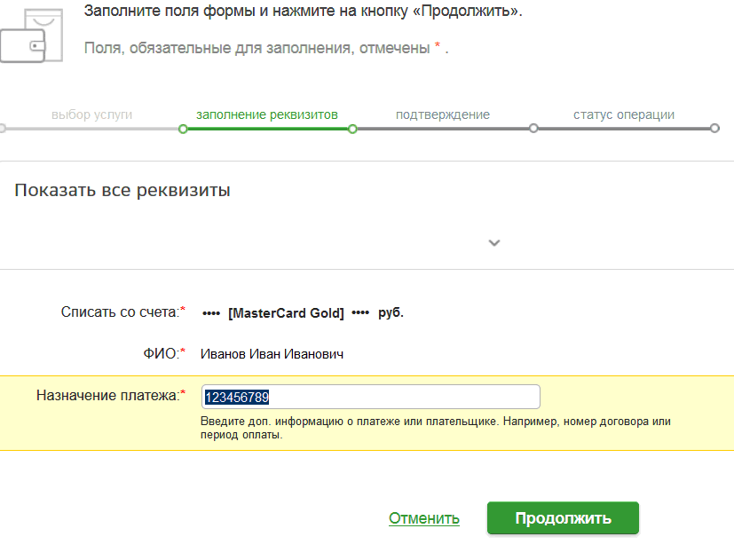Click the green «Продолжить» button
This screenshot has width=734, height=560.
tap(563, 518)
